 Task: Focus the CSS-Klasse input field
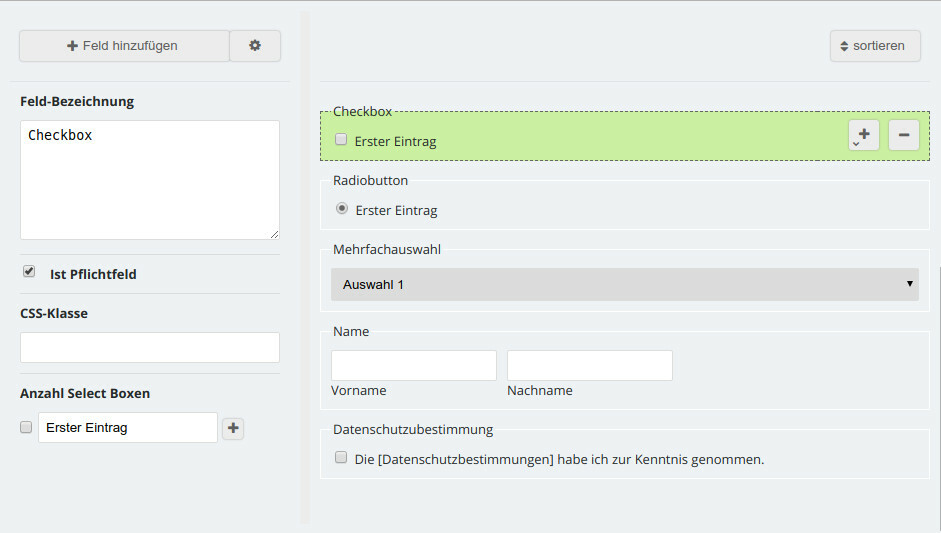[149, 348]
